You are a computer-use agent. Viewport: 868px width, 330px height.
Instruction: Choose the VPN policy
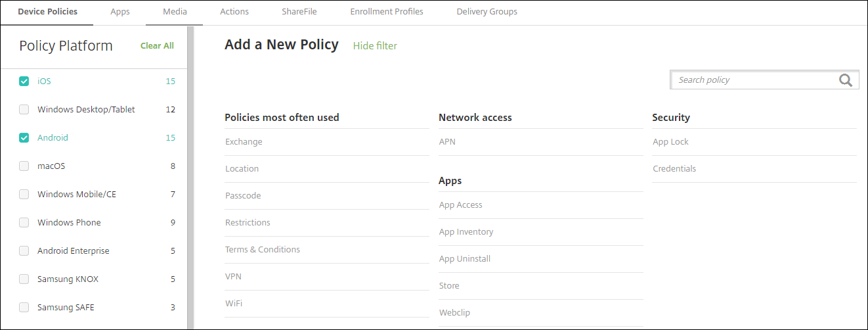233,277
